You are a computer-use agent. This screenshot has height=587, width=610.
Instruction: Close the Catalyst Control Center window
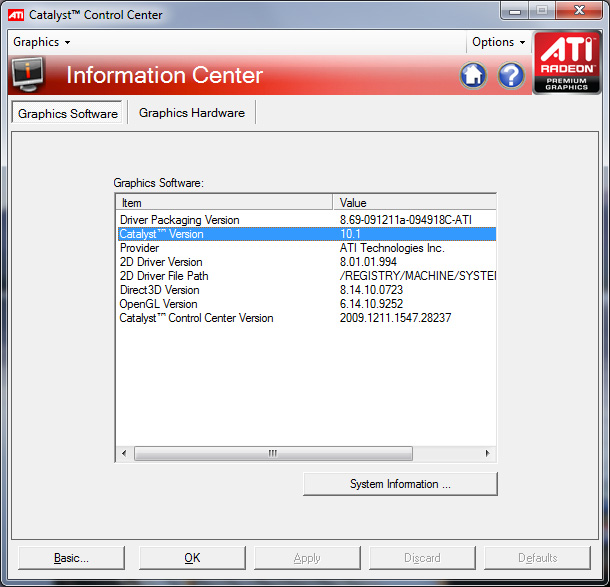click(x=579, y=11)
